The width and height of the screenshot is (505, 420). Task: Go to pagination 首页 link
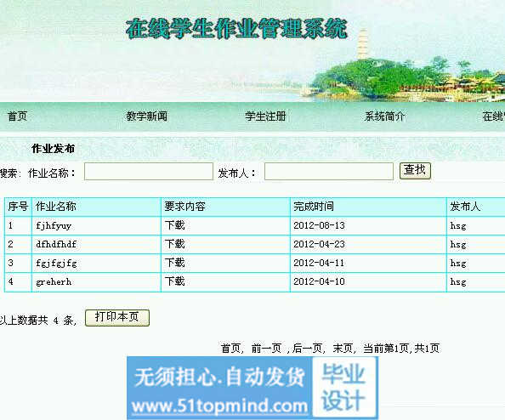(230, 349)
